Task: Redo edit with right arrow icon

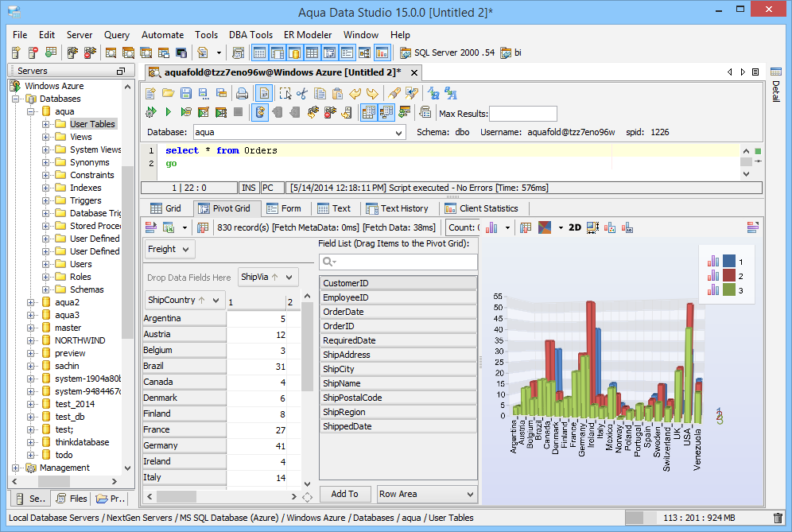Action: (x=372, y=94)
